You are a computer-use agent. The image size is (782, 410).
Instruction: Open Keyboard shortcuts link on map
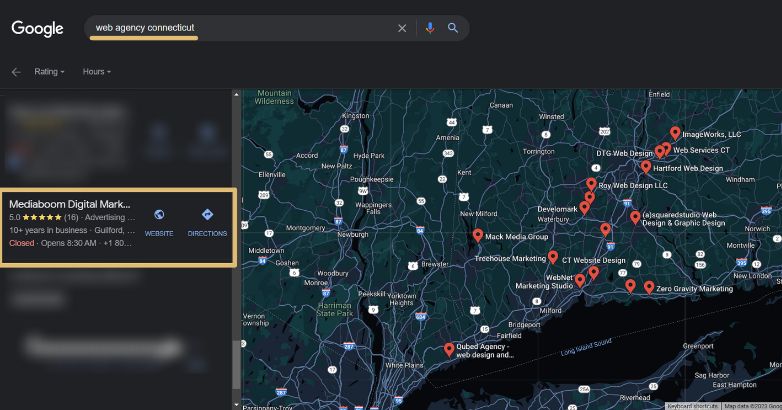[693, 406]
